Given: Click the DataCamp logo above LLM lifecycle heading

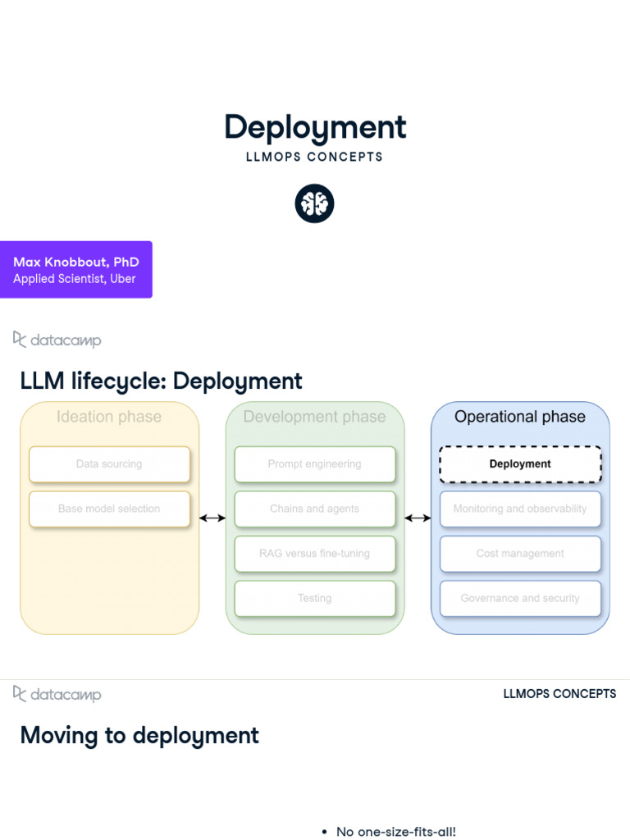Looking at the screenshot, I should coord(57,340).
